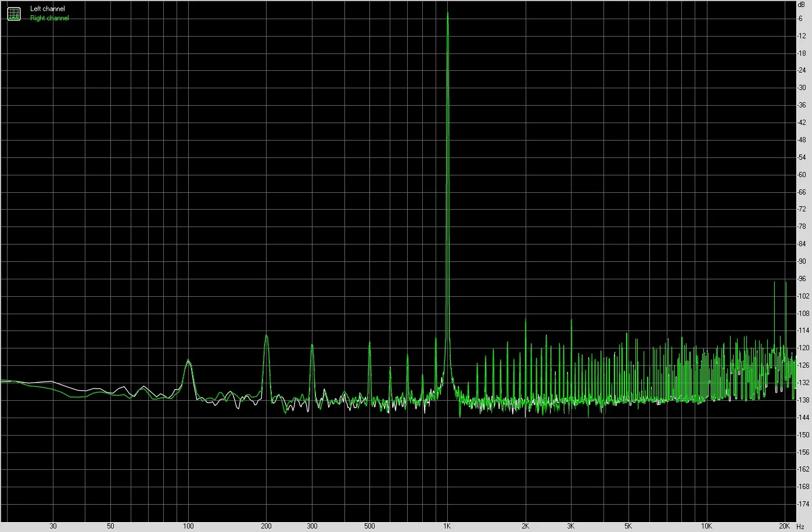Click the "Hz" unit label on the frequency axis
This screenshot has height=532, width=812.
click(800, 526)
